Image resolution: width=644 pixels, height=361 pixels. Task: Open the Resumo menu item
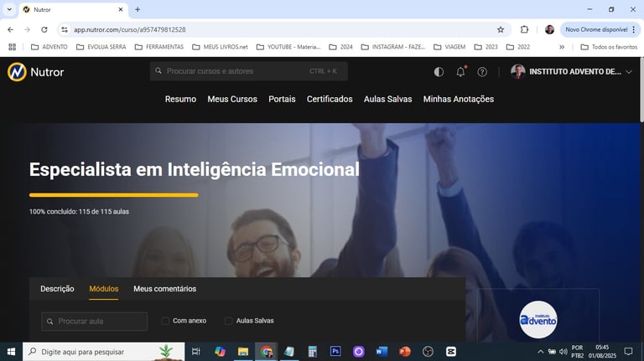(x=180, y=99)
